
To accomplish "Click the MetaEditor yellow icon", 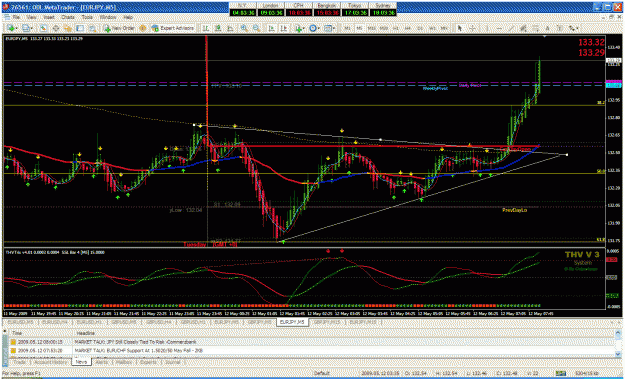I will pos(143,28).
